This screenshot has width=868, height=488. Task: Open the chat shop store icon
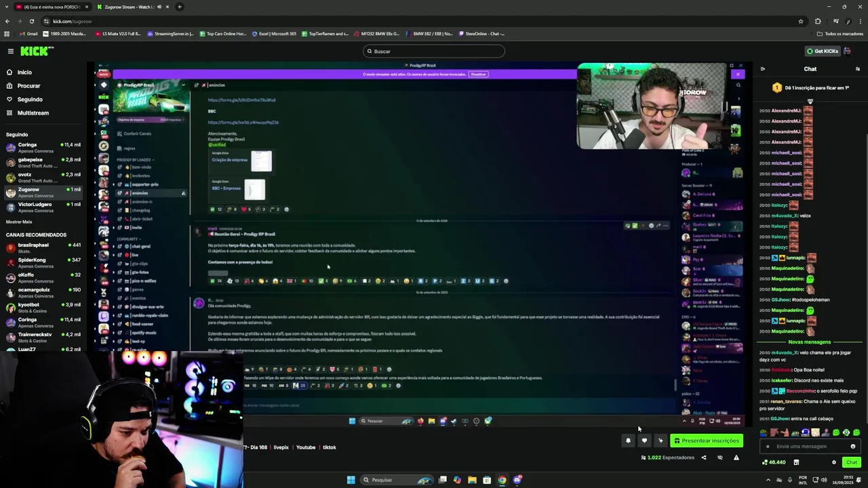coord(796,462)
